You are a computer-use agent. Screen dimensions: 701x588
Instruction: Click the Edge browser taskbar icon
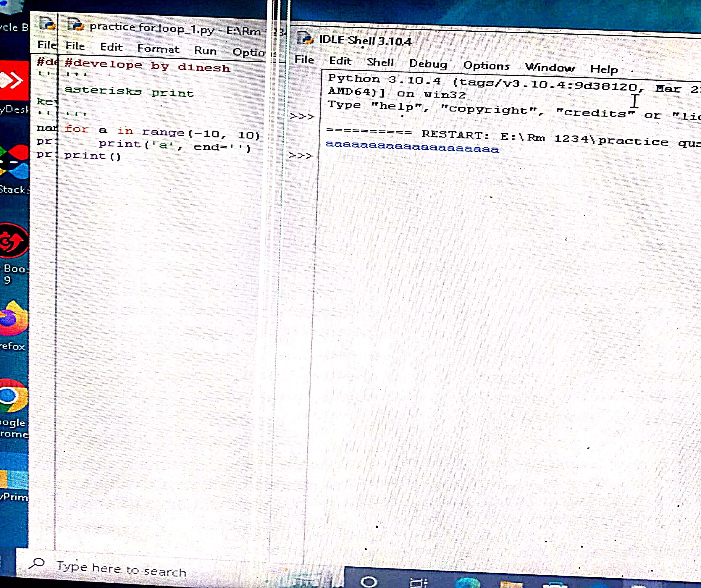pos(467,583)
